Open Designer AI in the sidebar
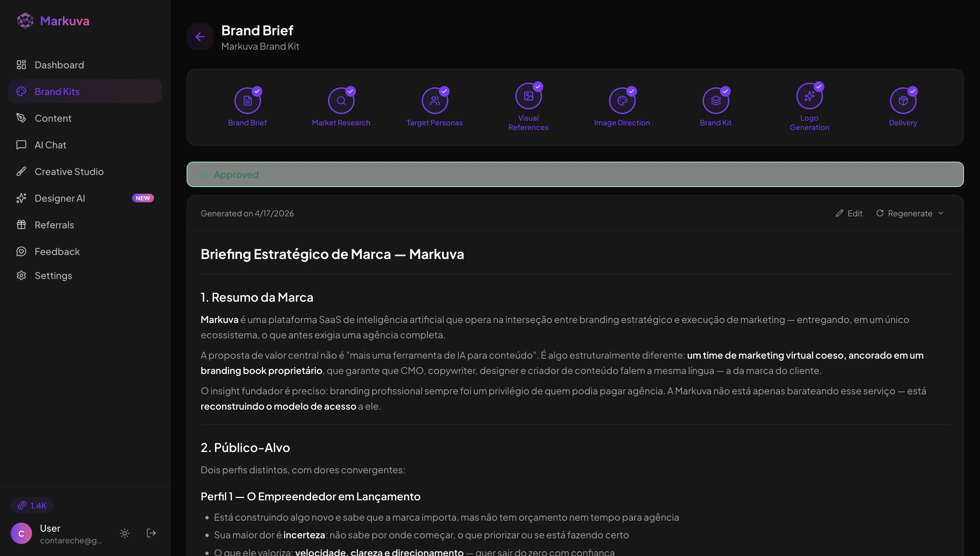980x556 pixels. pos(85,198)
